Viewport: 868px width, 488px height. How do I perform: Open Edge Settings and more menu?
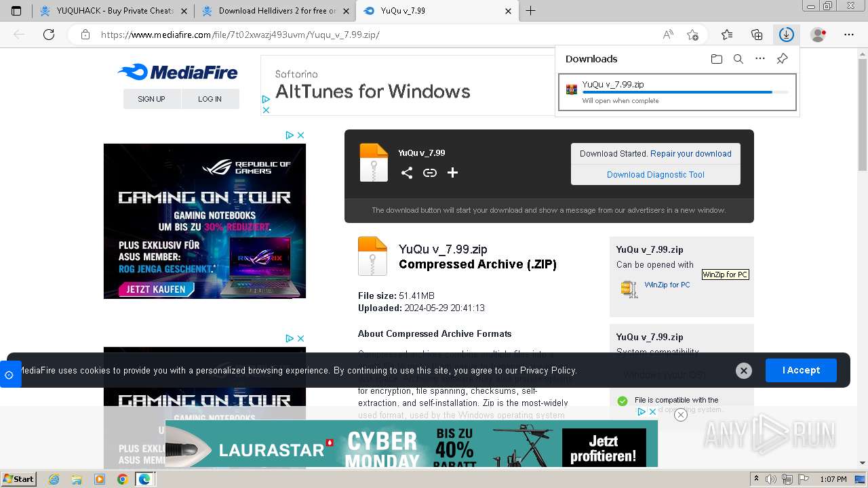coord(848,35)
